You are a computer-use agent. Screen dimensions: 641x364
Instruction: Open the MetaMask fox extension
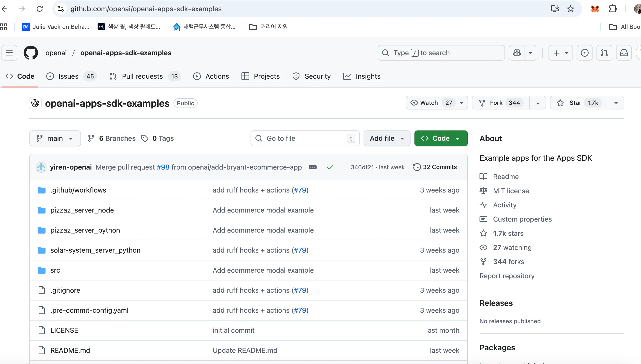pos(595,9)
